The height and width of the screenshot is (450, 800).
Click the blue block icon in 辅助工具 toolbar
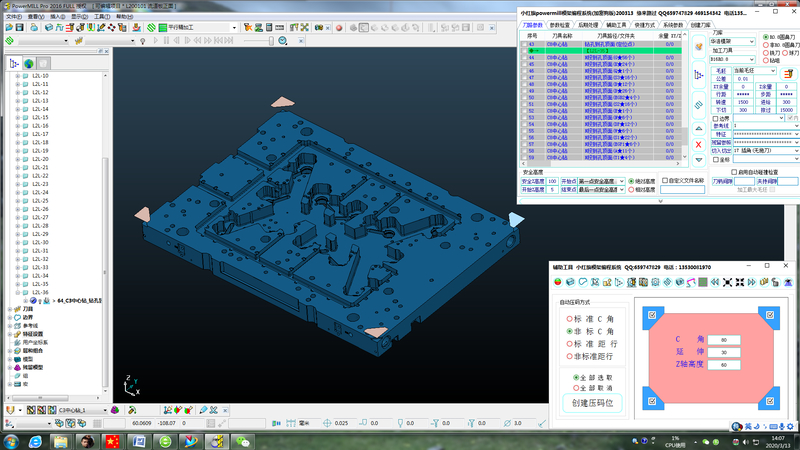pyautogui.click(x=570, y=282)
